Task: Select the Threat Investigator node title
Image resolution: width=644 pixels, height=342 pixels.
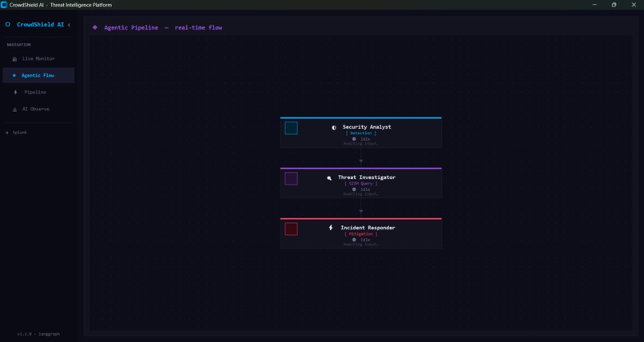Action: click(x=367, y=177)
